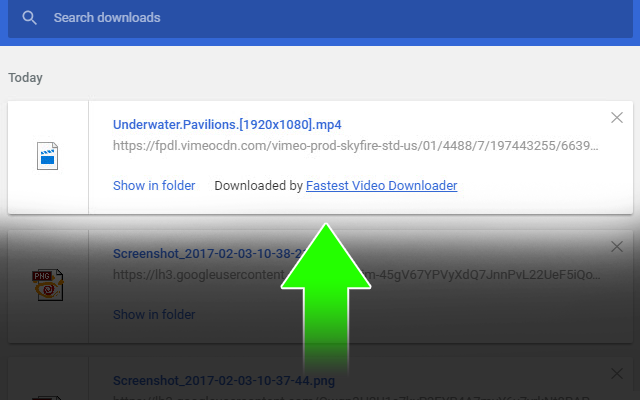This screenshot has height=400, width=640.
Task: Open Screenshot_2017-02-03-10-38 file link
Action: 209,253
